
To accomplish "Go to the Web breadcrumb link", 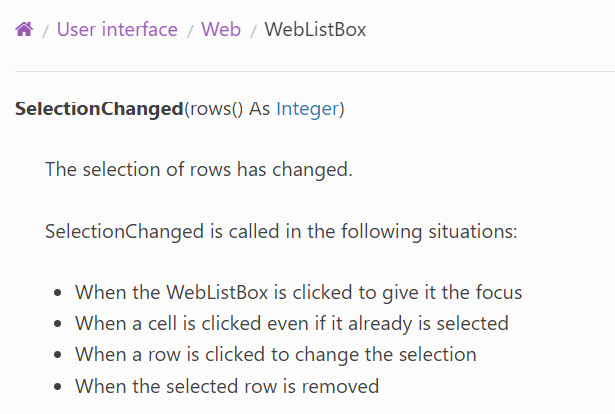I will tap(221, 29).
